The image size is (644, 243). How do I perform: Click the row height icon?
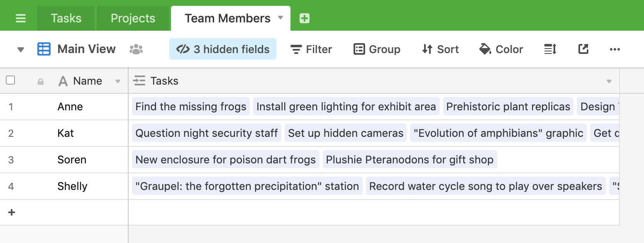[x=550, y=49]
